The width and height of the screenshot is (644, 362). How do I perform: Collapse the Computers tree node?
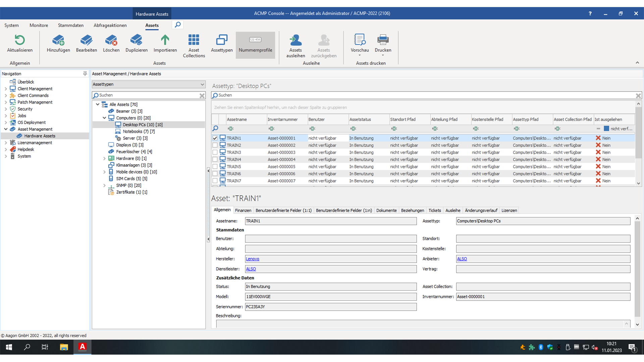tap(104, 118)
